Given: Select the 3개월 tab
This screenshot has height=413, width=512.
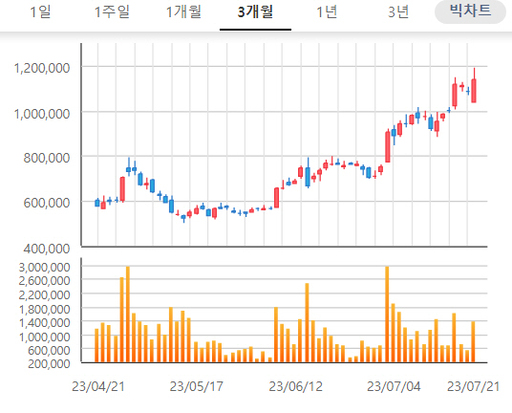Looking at the screenshot, I should [x=255, y=12].
